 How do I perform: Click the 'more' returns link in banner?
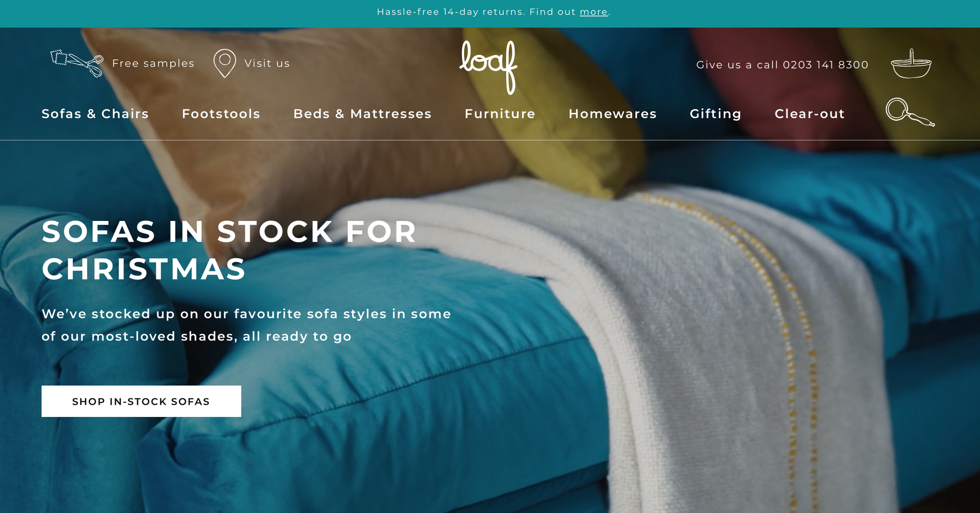pyautogui.click(x=593, y=12)
